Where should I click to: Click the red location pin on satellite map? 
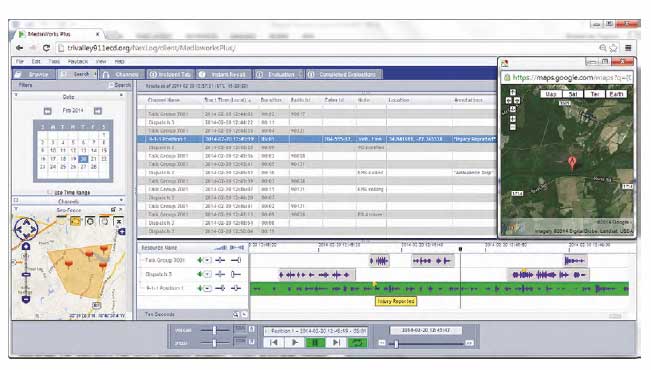pyautogui.click(x=572, y=162)
